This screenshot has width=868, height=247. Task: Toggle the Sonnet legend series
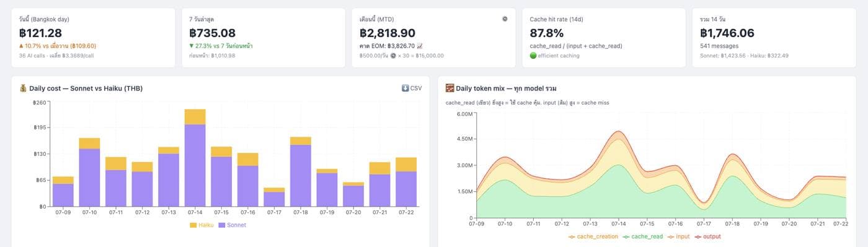232,225
